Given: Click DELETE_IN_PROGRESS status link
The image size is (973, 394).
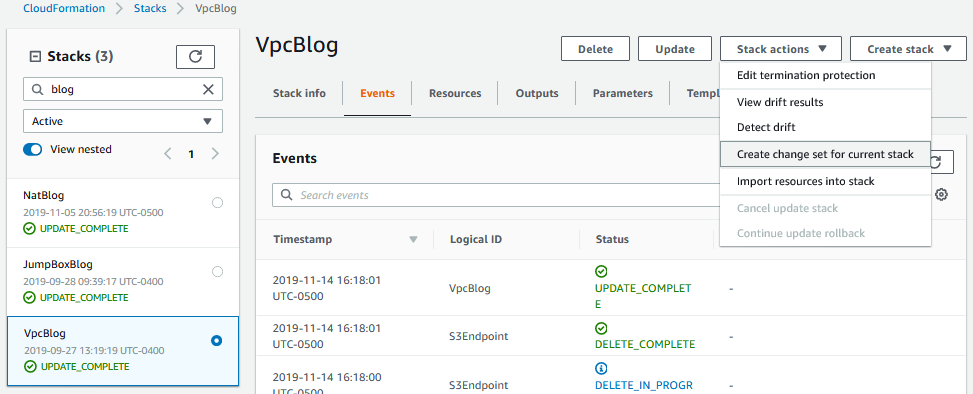Looking at the screenshot, I should [x=643, y=385].
